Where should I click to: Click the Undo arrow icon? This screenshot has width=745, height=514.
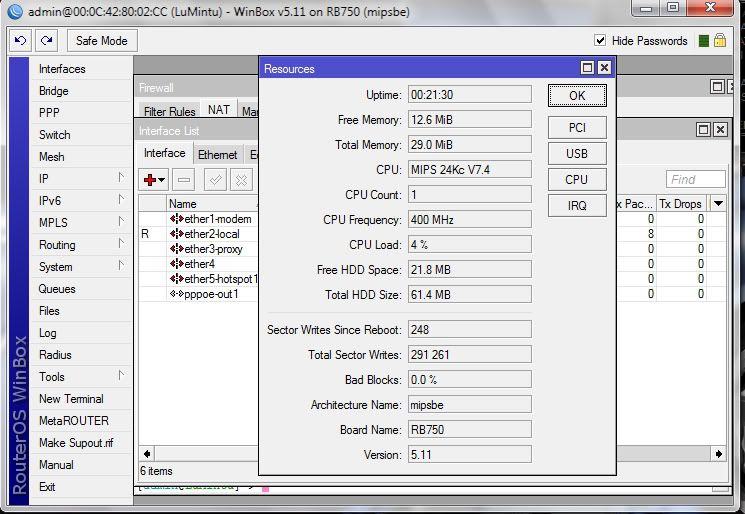point(20,41)
